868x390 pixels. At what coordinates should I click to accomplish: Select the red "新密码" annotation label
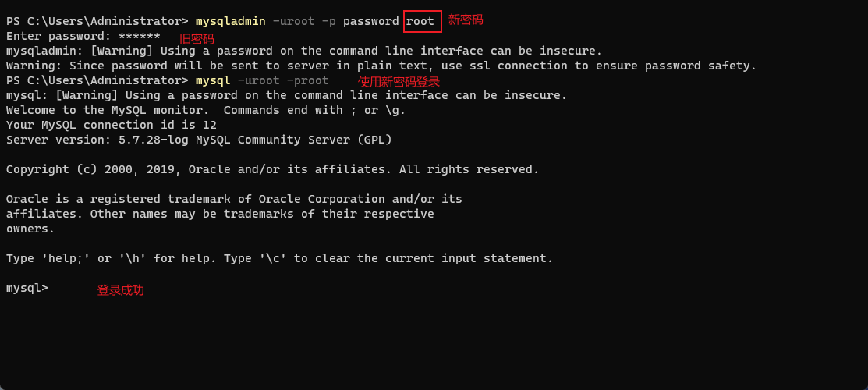[466, 20]
